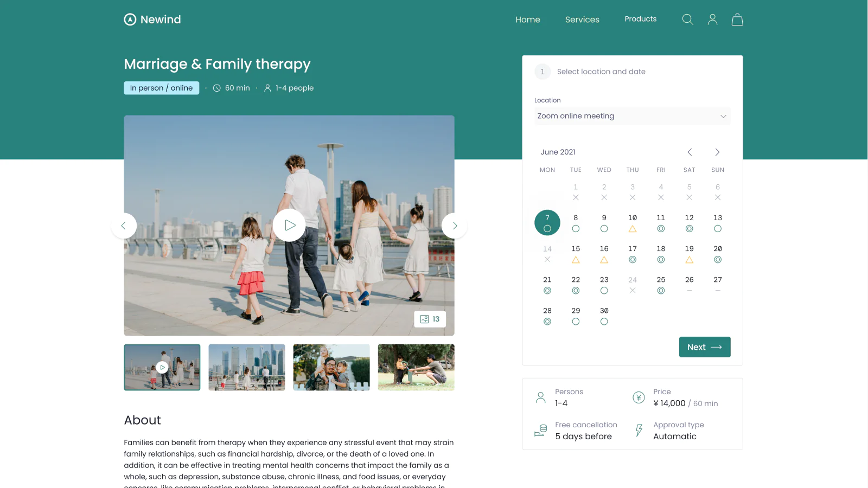Click the In person / online tag
This screenshot has width=868, height=488.
161,88
